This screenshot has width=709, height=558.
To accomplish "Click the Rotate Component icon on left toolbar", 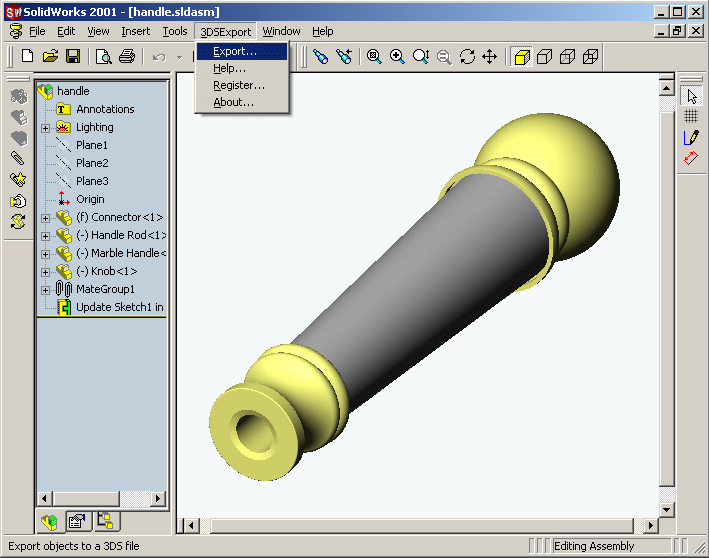I will tap(18, 200).
